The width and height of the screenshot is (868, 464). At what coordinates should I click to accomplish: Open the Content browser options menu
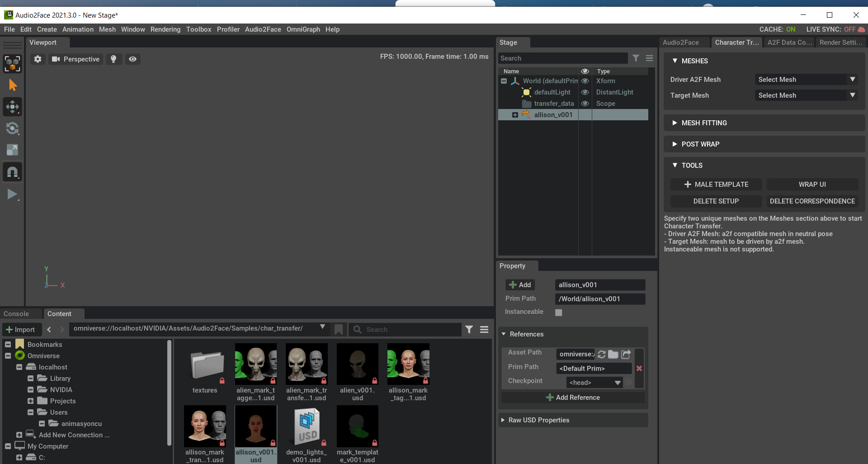pyautogui.click(x=484, y=330)
